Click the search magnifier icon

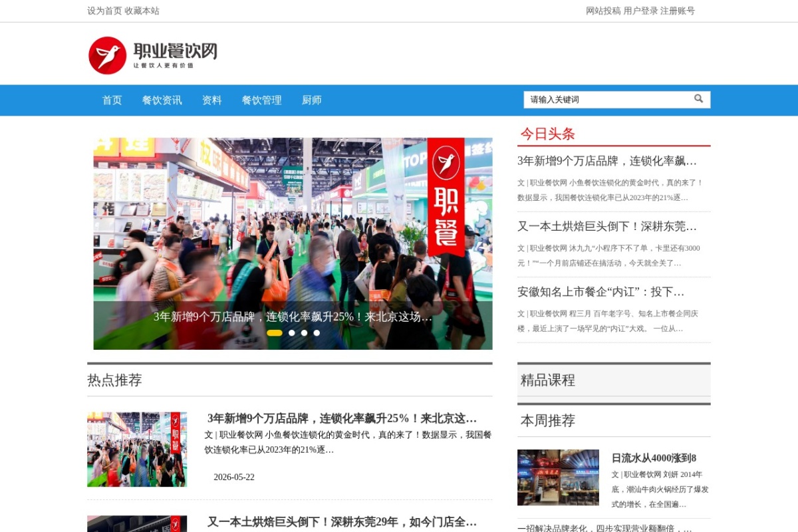pos(698,98)
